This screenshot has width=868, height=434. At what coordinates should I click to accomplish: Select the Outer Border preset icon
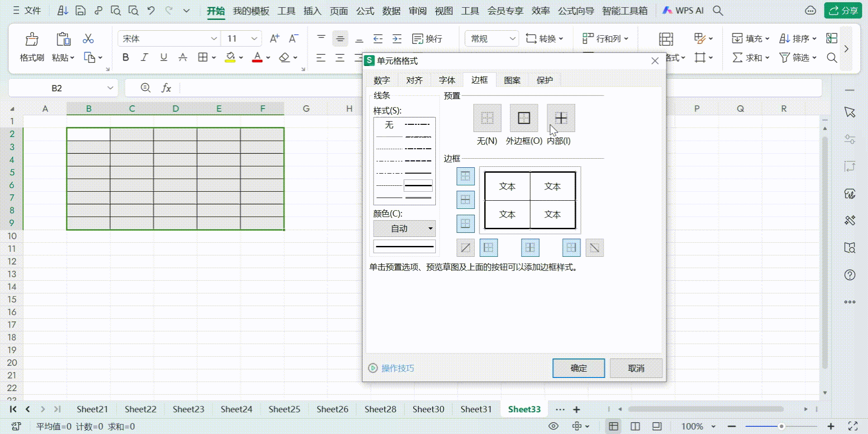pyautogui.click(x=524, y=118)
